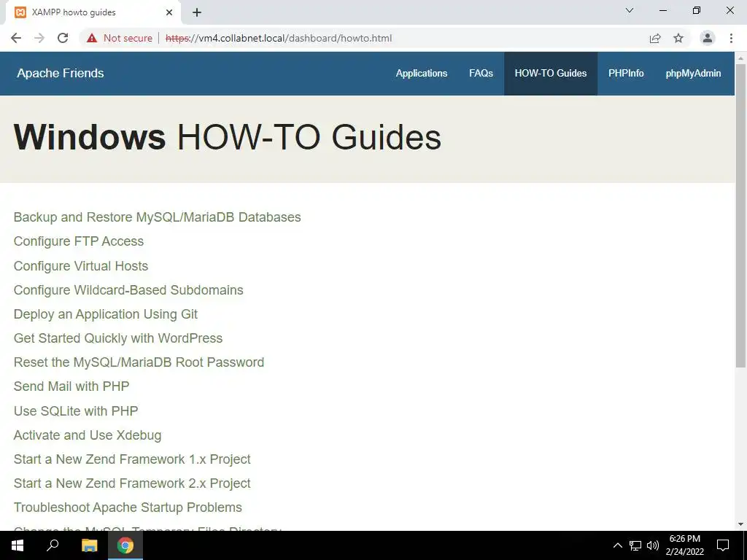Open the notification center icon
The width and height of the screenshot is (747, 560).
723,545
